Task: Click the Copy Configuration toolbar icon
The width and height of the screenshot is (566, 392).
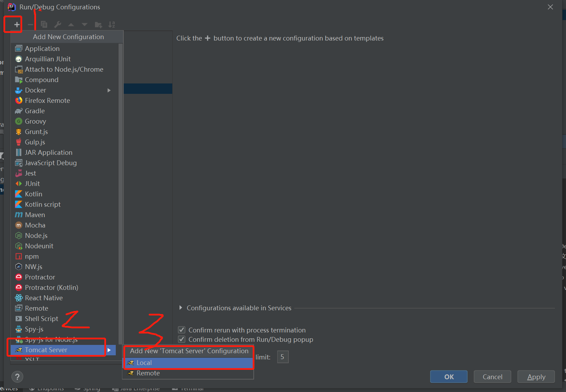Action: [44, 25]
